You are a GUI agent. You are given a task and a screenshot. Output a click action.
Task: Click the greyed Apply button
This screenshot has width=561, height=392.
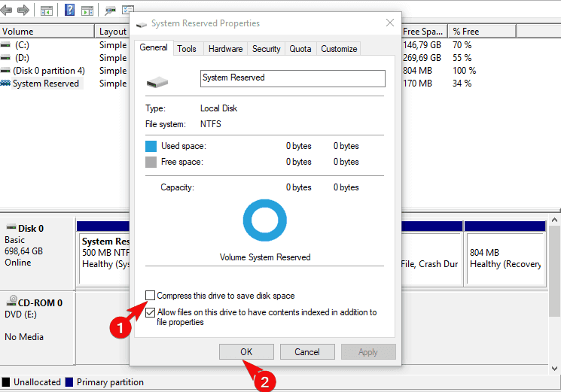[368, 352]
